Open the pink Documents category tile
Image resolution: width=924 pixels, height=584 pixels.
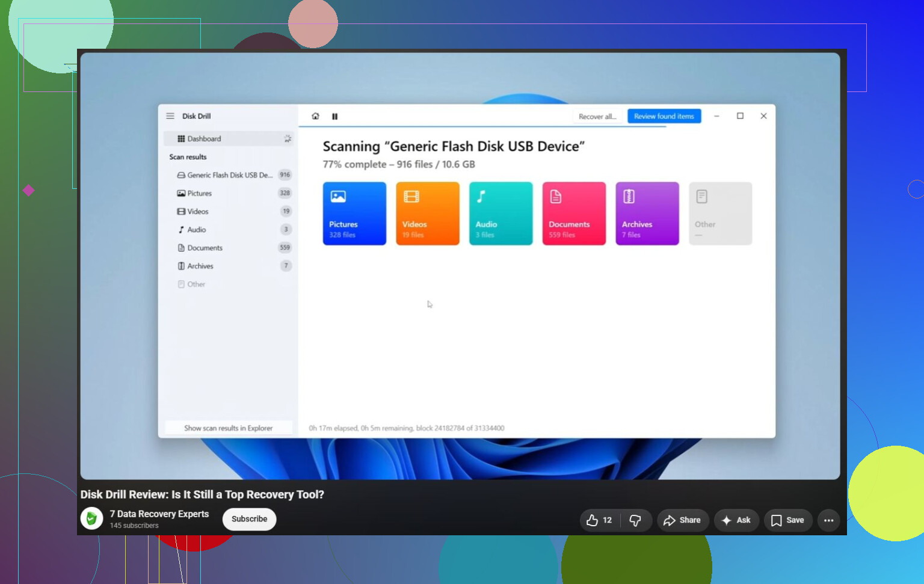click(574, 214)
